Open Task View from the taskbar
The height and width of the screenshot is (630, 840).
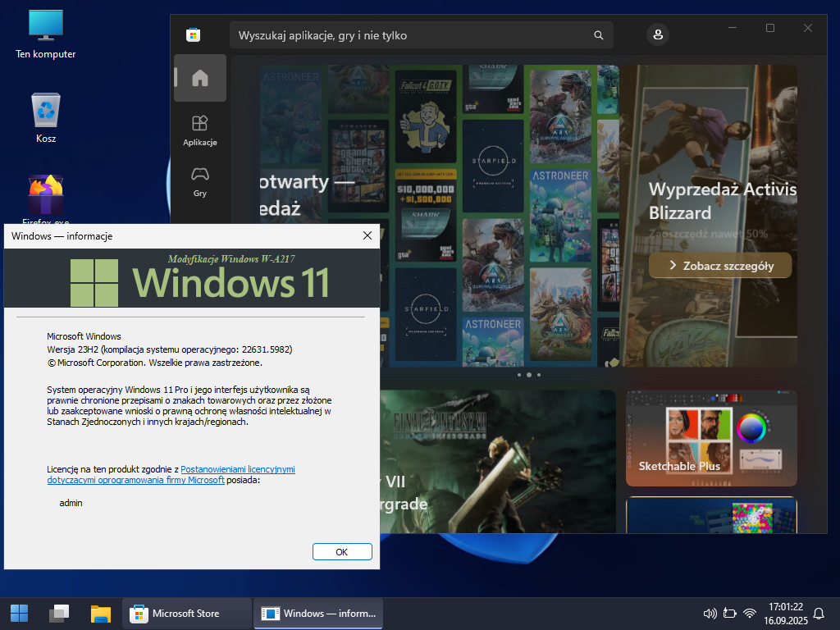click(59, 613)
